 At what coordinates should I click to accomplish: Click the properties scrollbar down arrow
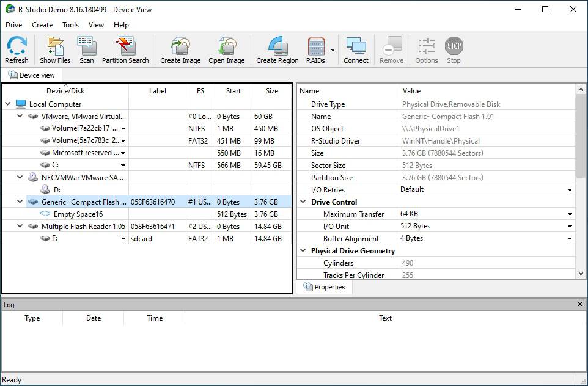[581, 274]
